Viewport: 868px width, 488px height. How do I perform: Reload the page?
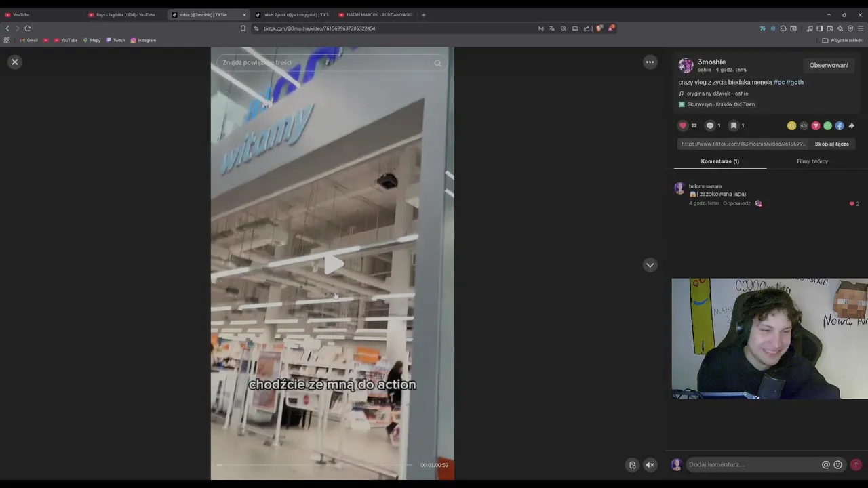pos(28,28)
